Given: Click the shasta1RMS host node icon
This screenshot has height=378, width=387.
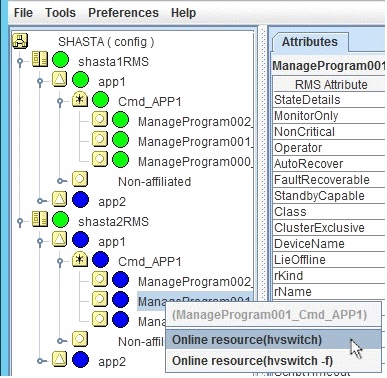Looking at the screenshot, I should coord(40,60).
